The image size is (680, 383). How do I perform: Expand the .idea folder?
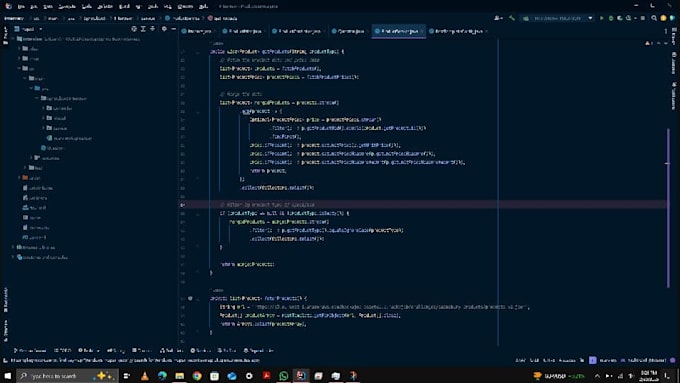pyautogui.click(x=20, y=49)
